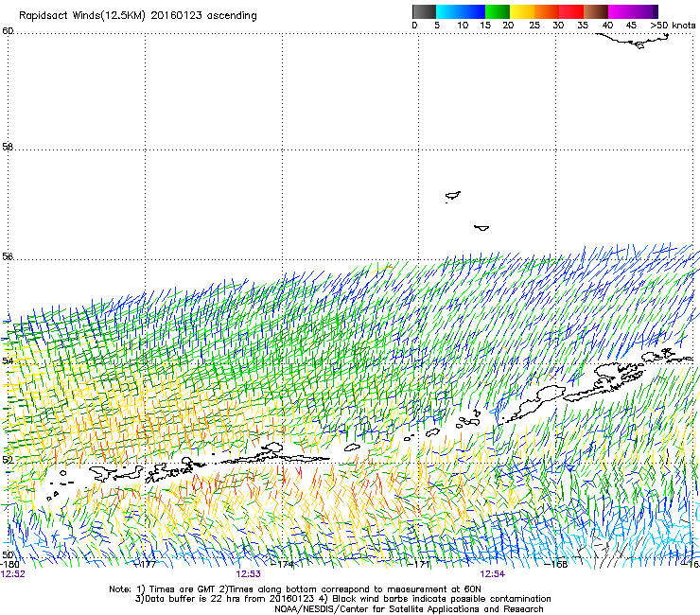Screen dimensions: 700x615
Task: Select the latitude label '58'
Action: click(x=8, y=147)
